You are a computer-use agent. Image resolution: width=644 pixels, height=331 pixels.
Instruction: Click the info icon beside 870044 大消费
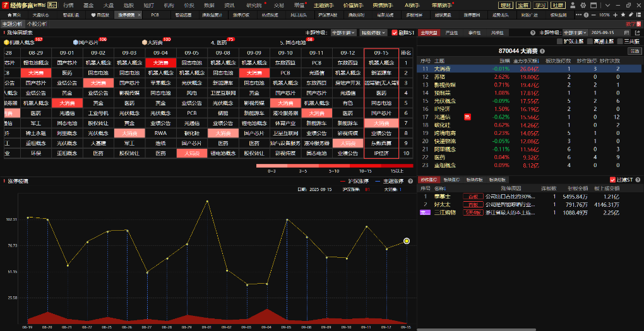[542, 51]
